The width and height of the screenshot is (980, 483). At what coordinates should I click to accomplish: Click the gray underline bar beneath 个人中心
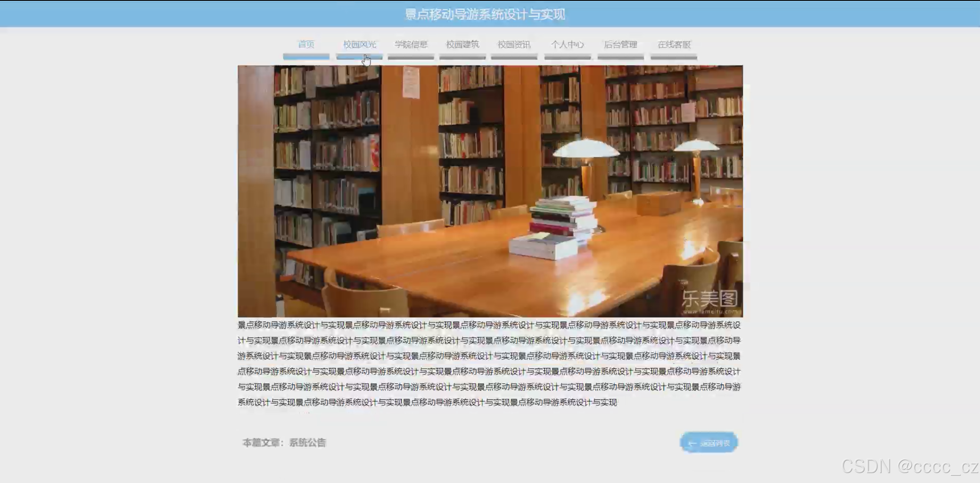(x=567, y=57)
